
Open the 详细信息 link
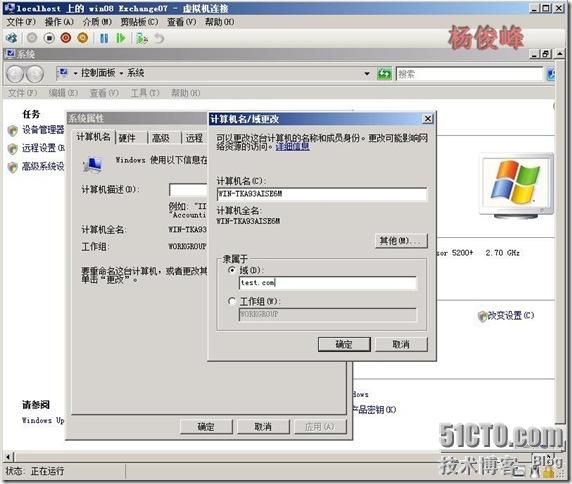(x=293, y=147)
